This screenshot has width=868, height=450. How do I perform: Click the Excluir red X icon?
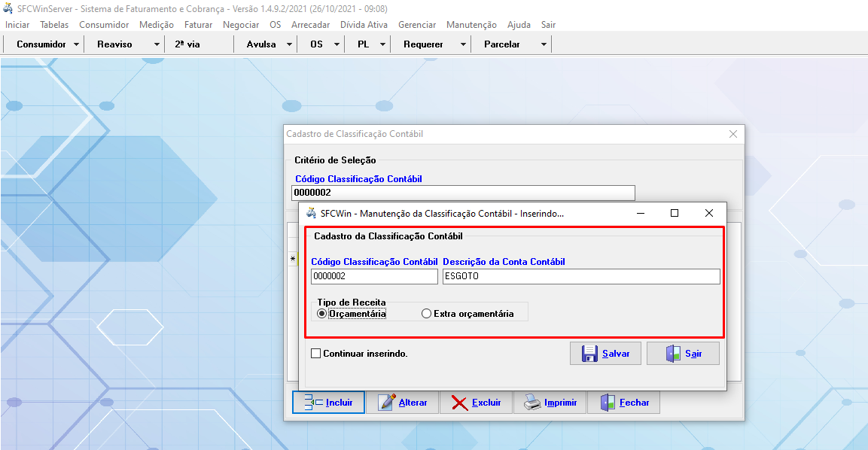pyautogui.click(x=459, y=403)
